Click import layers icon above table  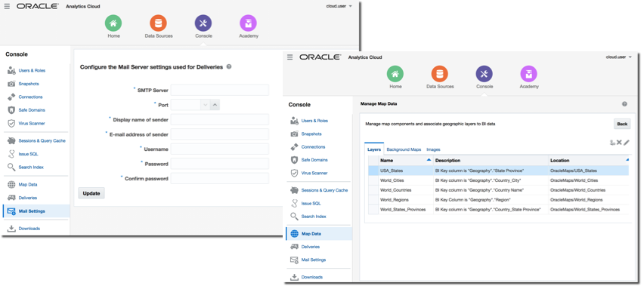click(x=612, y=143)
